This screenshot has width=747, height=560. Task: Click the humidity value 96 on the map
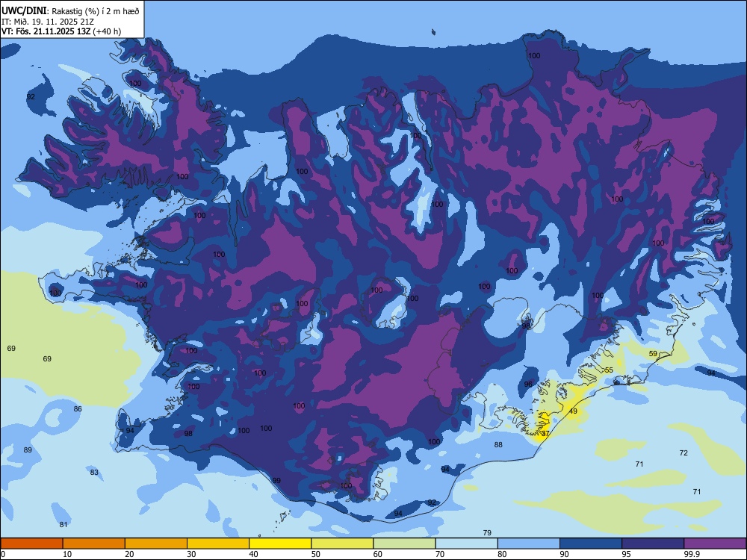(528, 384)
